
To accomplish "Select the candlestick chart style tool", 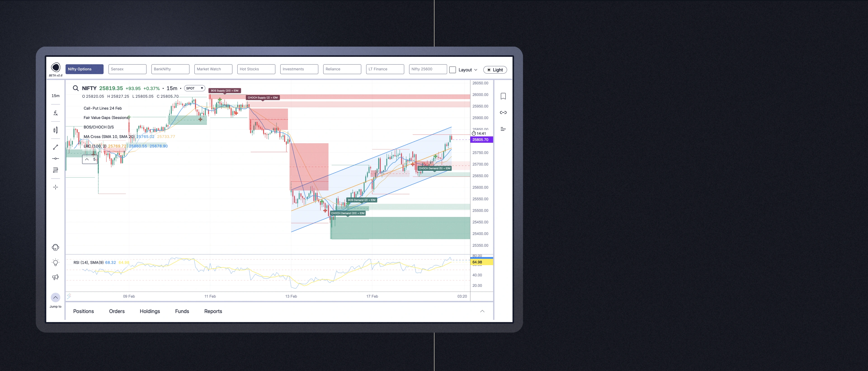I will (x=56, y=130).
